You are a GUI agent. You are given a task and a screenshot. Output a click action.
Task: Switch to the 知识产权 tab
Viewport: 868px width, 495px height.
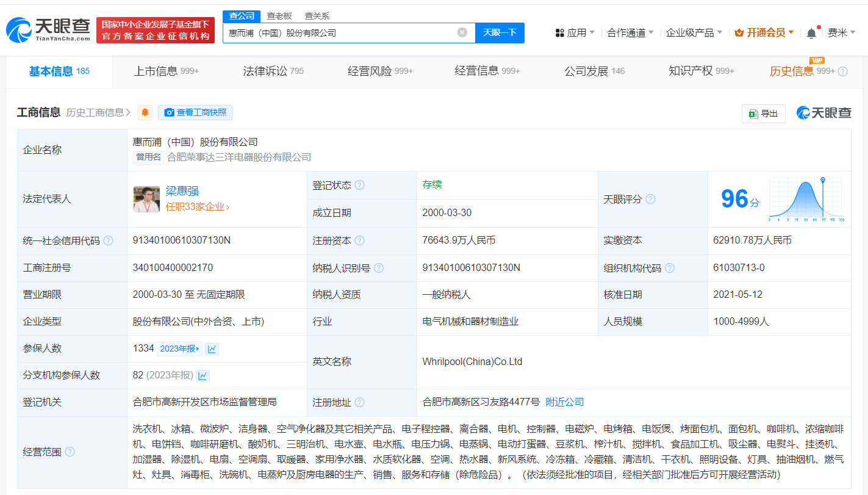click(701, 71)
